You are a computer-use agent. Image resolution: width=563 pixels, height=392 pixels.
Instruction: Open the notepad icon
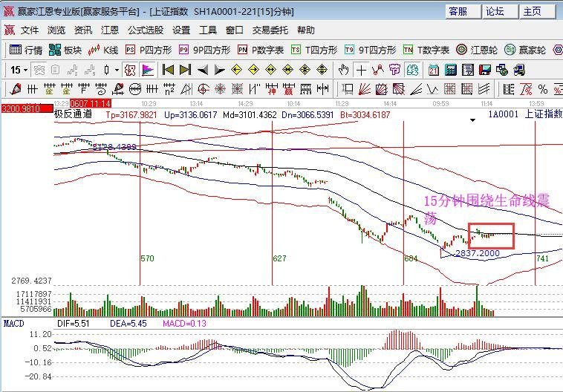[x=467, y=70]
